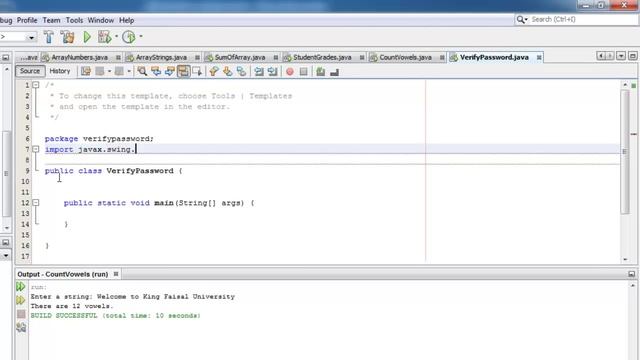Run the project with the green play icon
Screen dimensions: 640x360
click(x=87, y=37)
